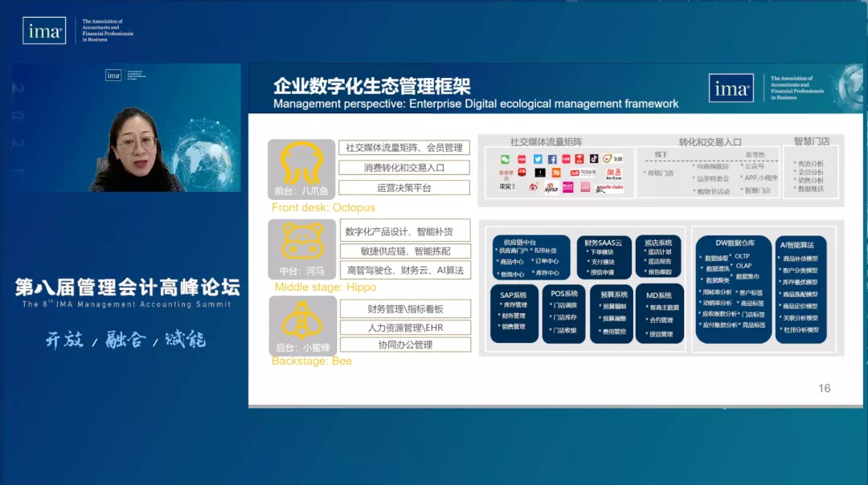The image size is (868, 485).
Task: Click the slide title 企业数字化生态管理框架
Action: [x=371, y=86]
